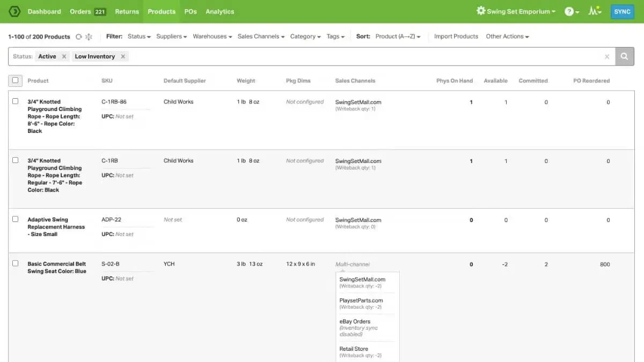
Task: Check the C-1RB-86 climbing rope row
Action: [x=15, y=101]
